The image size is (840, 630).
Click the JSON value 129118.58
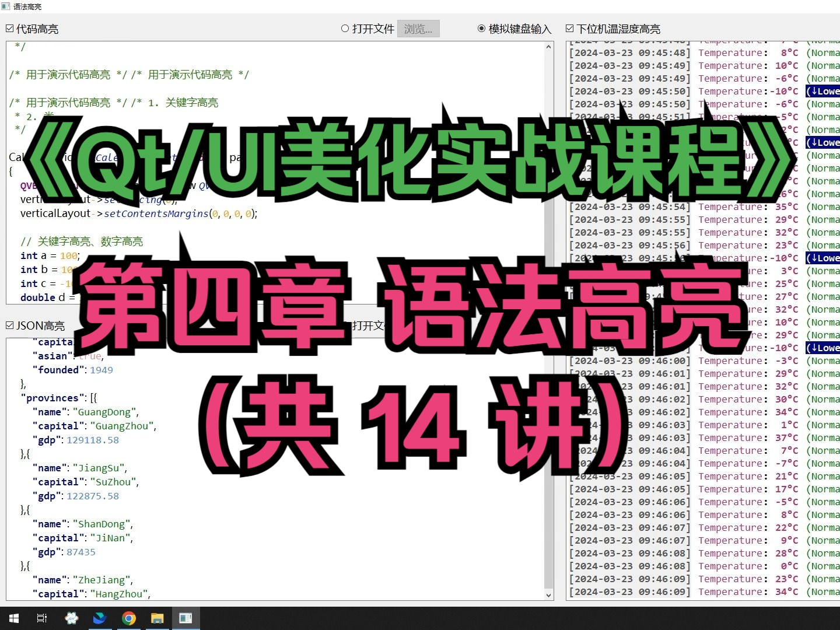[x=93, y=440]
